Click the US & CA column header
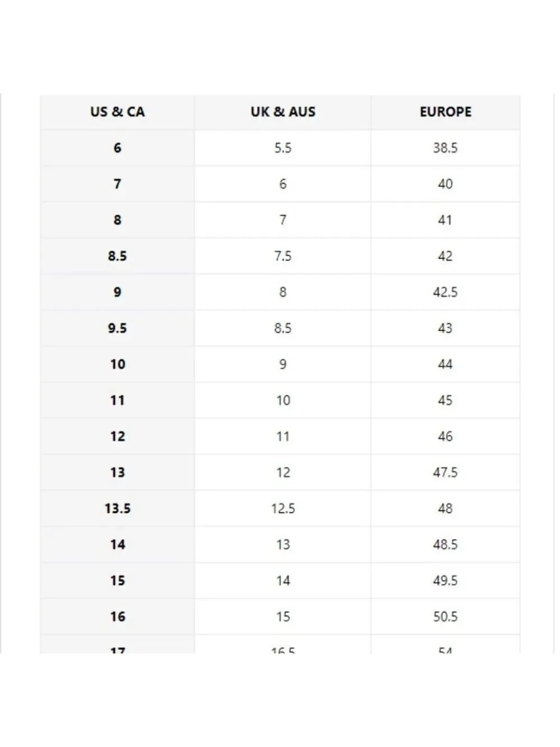Image resolution: width=560 pixels, height=747 pixels. click(x=117, y=112)
